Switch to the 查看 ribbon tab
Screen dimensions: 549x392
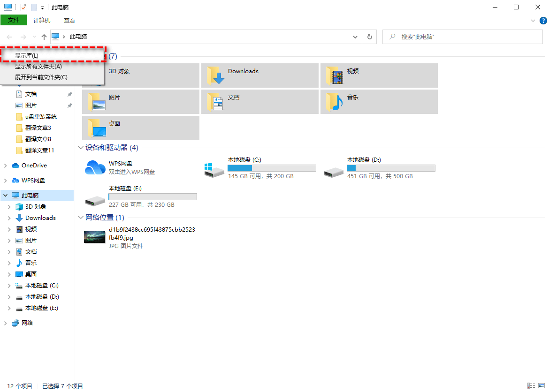69,20
